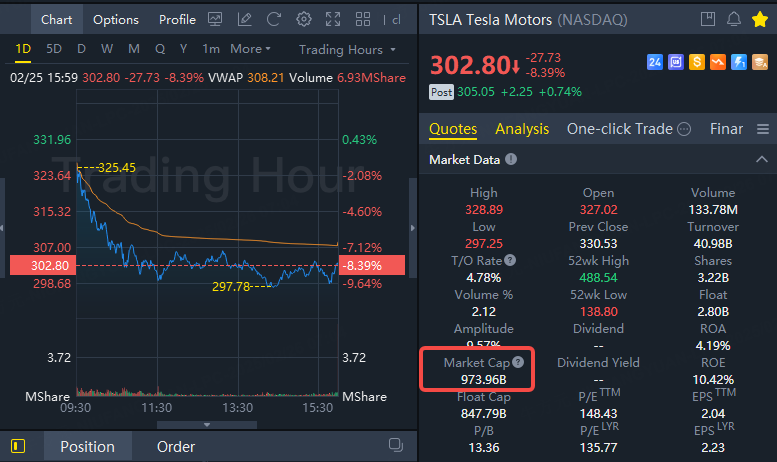Select the 5D timeframe
The width and height of the screenshot is (777, 462).
54,49
